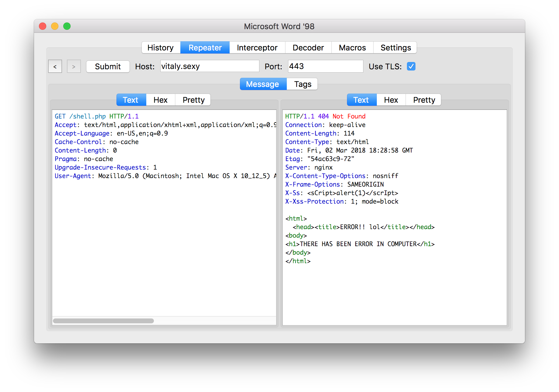The height and width of the screenshot is (392, 559).
Task: Click the Connection: keep-alive header
Action: pos(325,125)
